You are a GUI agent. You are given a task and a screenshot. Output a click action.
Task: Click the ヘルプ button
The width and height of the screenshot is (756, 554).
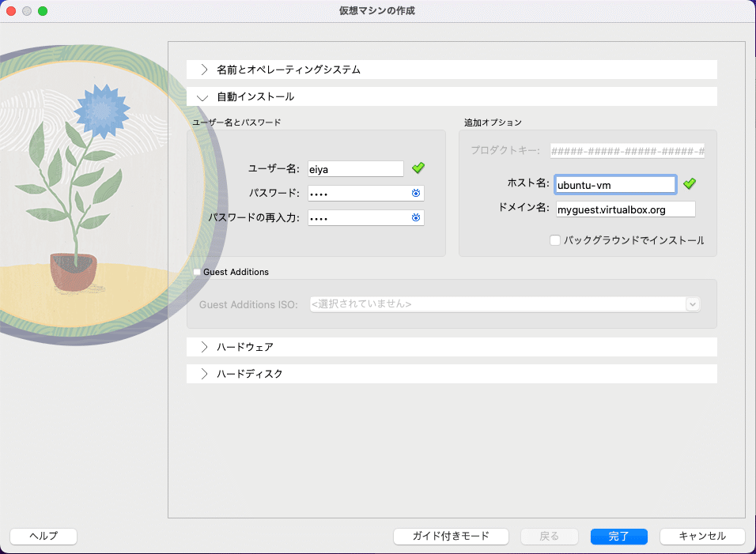click(x=43, y=536)
